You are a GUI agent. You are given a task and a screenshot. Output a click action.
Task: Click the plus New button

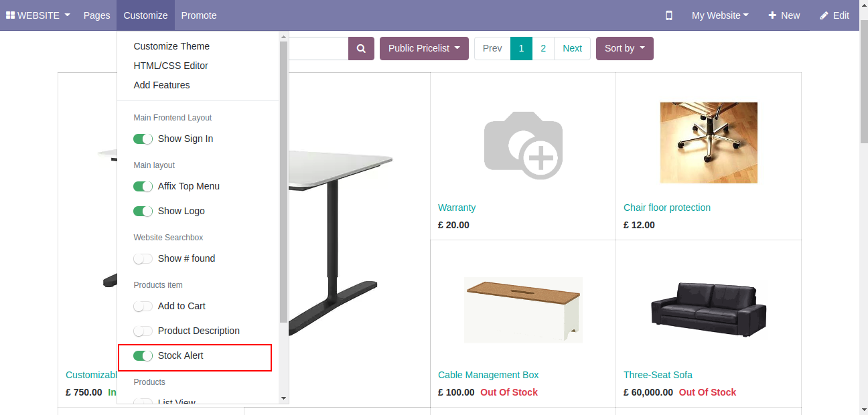click(x=784, y=15)
